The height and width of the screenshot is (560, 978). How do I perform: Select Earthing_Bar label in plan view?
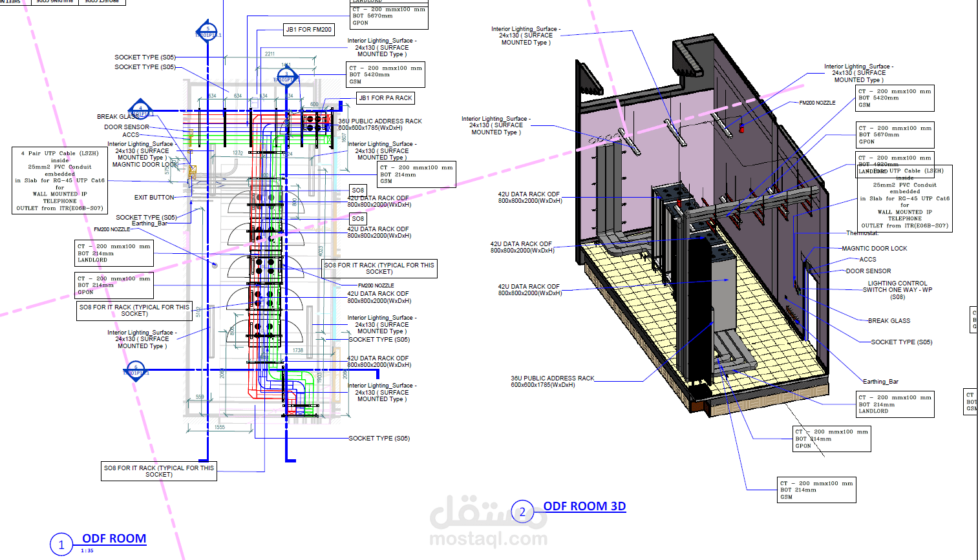(x=150, y=224)
